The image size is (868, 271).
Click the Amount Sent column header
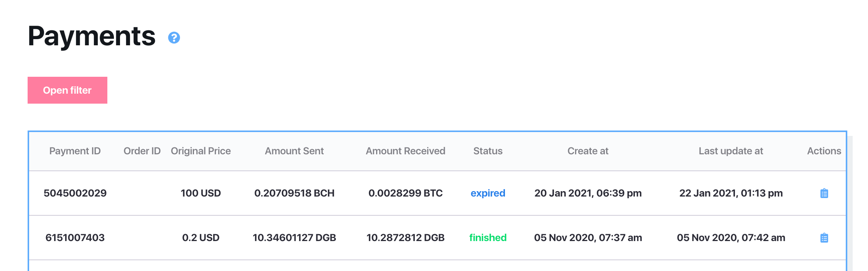(294, 151)
